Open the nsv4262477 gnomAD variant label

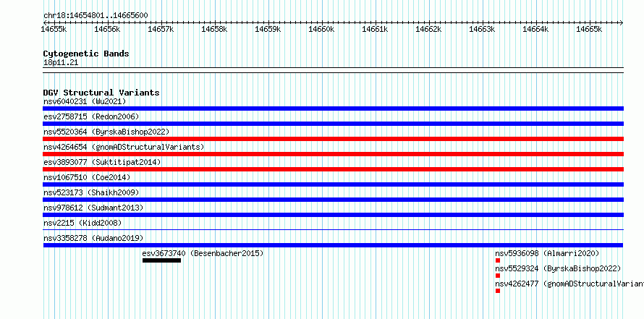coord(569,284)
